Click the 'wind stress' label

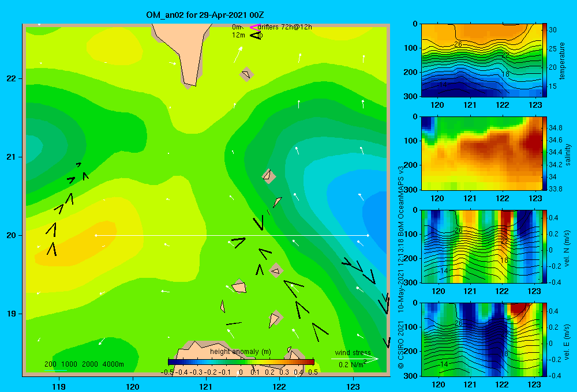pyautogui.click(x=353, y=353)
